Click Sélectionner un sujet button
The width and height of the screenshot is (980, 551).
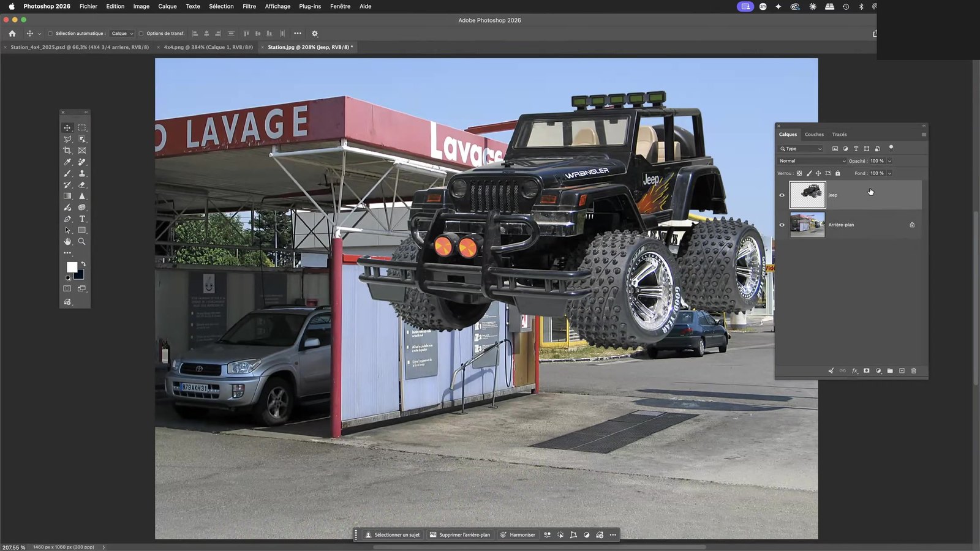(393, 535)
